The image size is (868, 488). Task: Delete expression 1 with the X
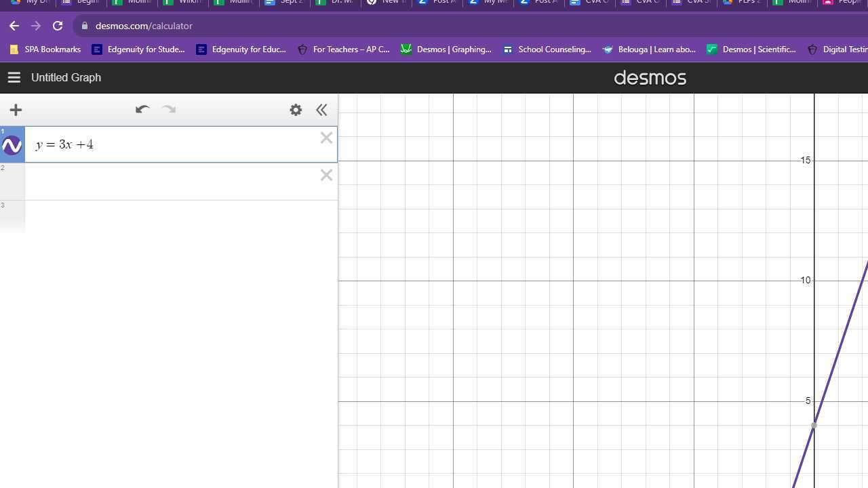[x=326, y=138]
